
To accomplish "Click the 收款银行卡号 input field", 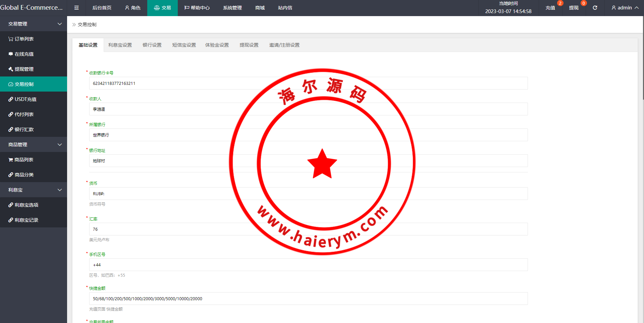I will coord(308,83).
